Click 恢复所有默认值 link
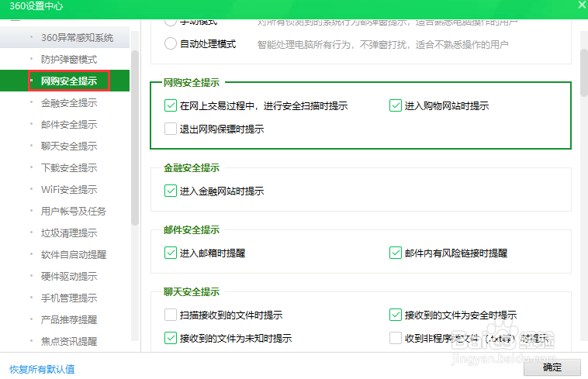Screen dimensions: 588x379 click(x=42, y=369)
